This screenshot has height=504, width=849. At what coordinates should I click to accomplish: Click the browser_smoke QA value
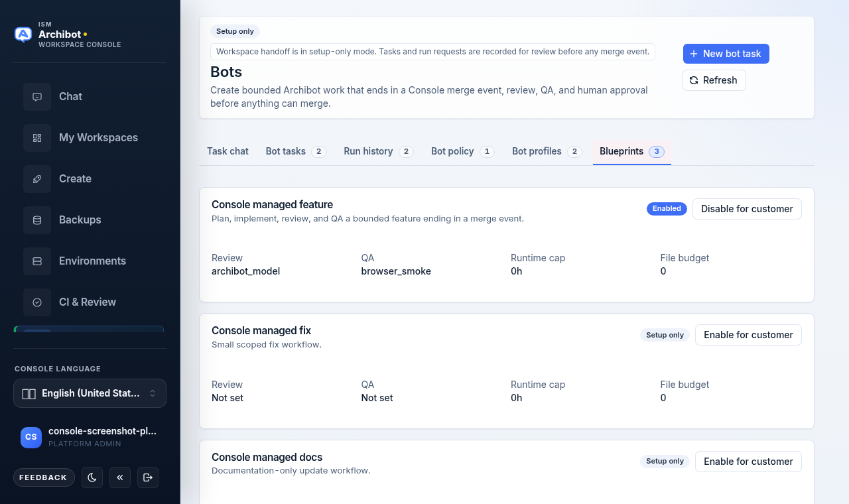click(396, 271)
